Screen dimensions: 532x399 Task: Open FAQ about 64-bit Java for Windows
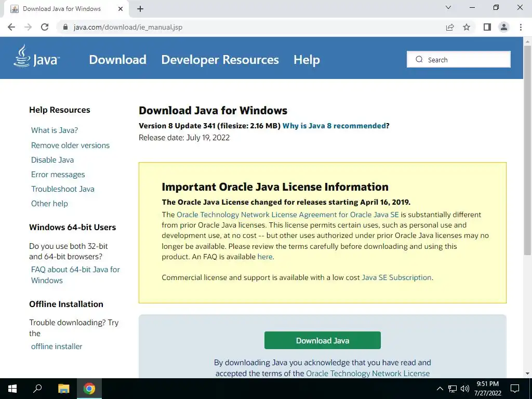75,275
